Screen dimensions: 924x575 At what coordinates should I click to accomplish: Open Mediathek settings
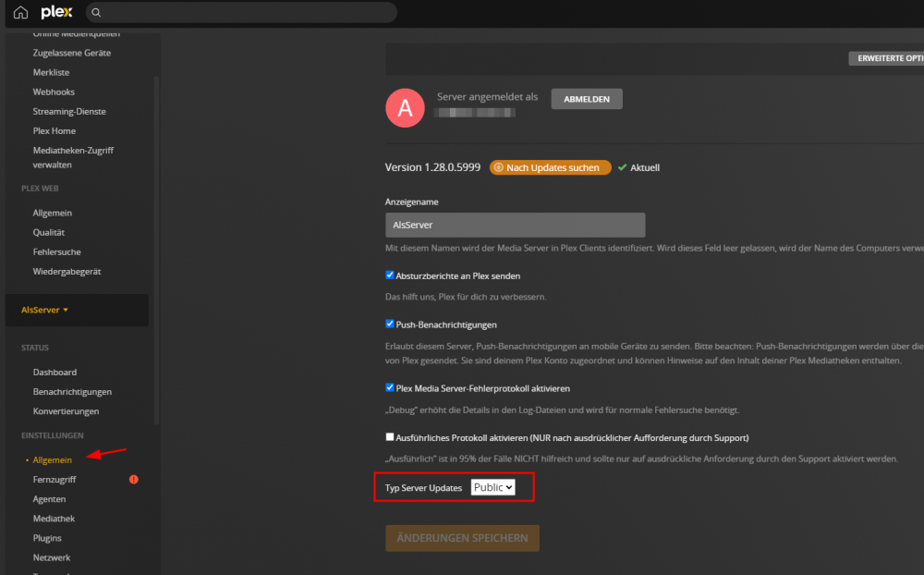[54, 519]
